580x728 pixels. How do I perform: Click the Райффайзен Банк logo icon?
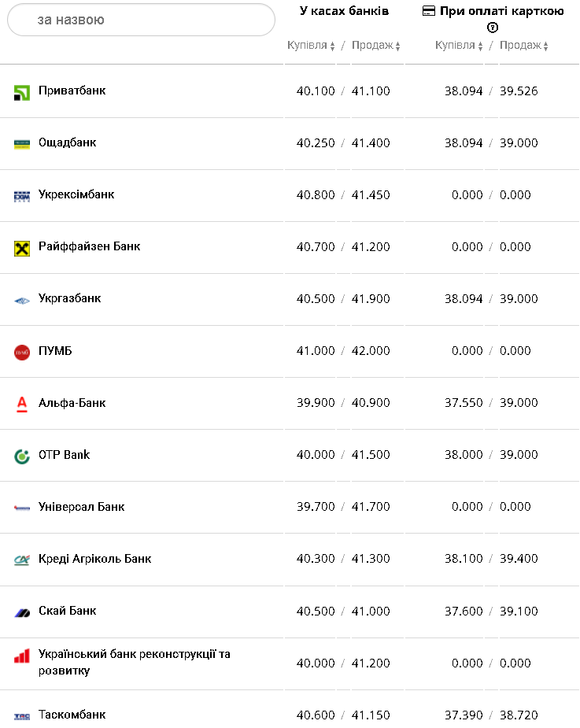point(22,248)
